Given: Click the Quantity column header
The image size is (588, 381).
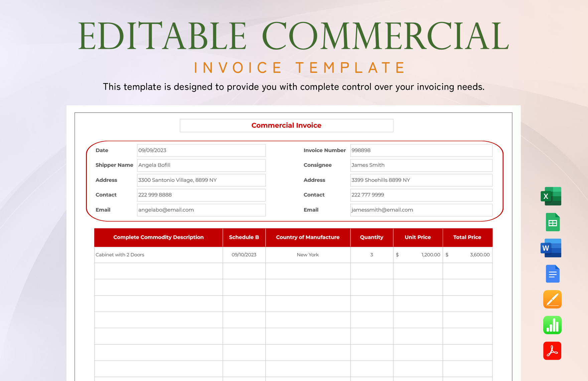Looking at the screenshot, I should coord(372,237).
